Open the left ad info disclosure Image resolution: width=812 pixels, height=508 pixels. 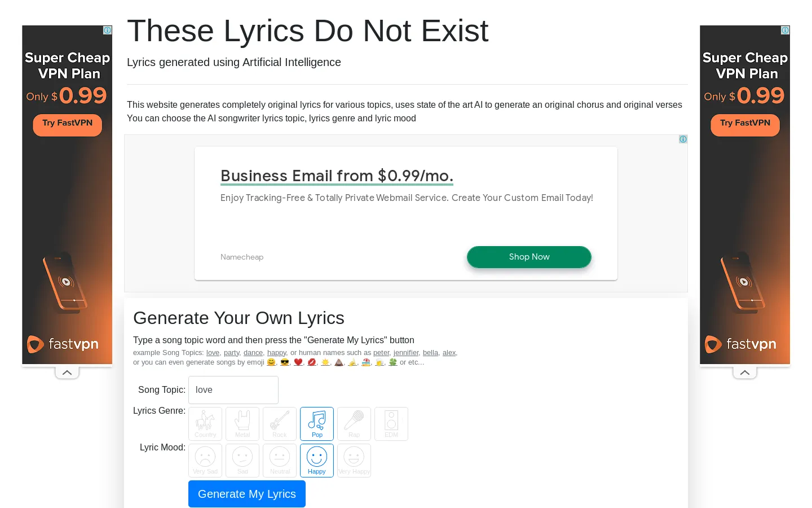107,30
